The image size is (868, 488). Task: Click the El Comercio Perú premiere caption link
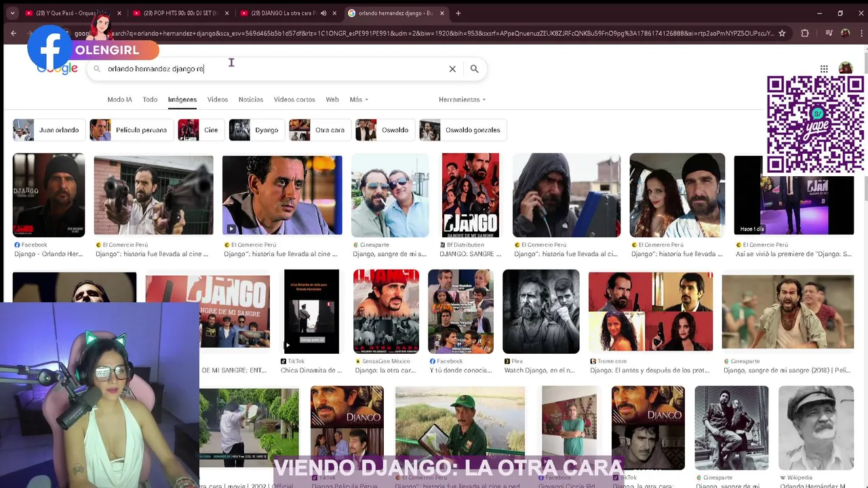794,254
